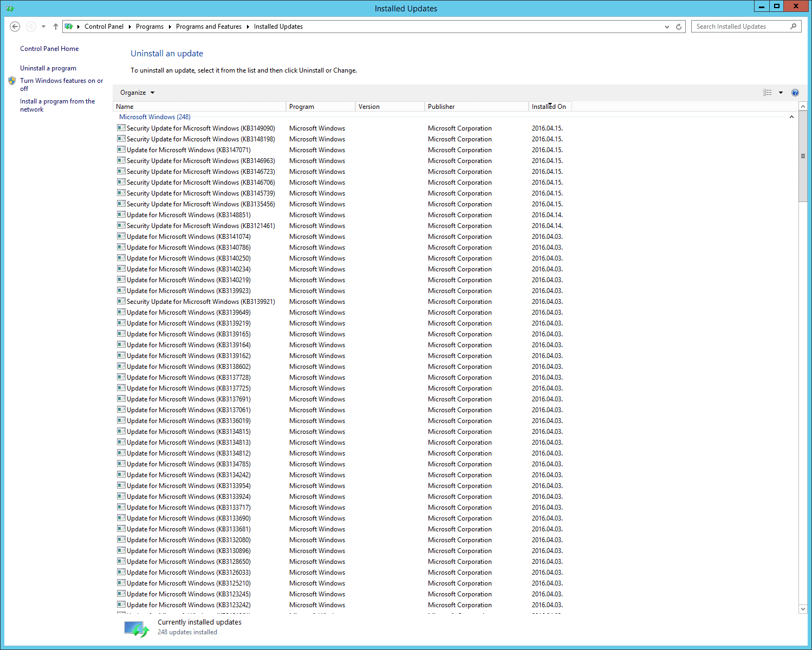
Task: Click the address bar Control Panel icon
Action: [x=69, y=27]
